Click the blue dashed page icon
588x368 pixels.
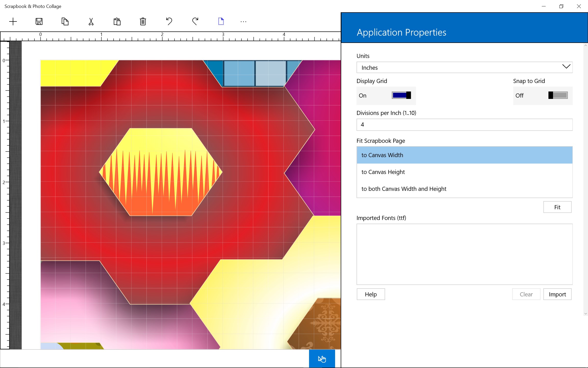(221, 21)
